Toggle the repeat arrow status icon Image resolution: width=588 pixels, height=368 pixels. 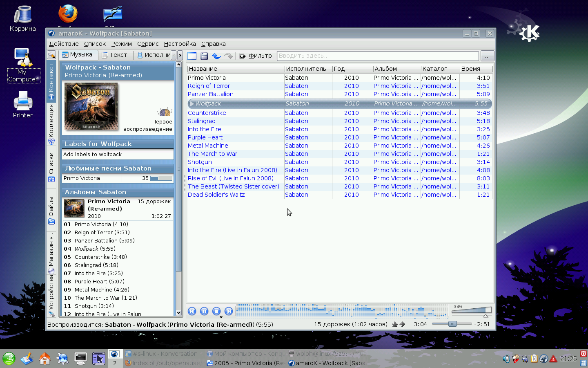pos(402,324)
